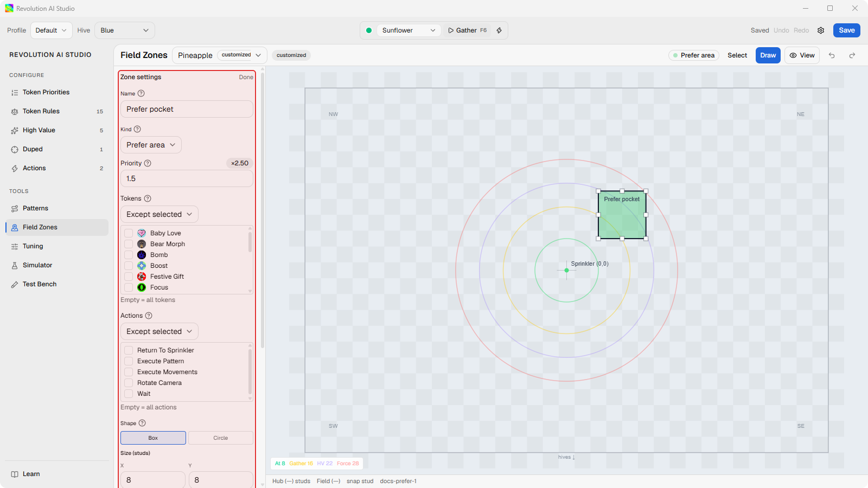
Task: Check the Baby Love token checkbox
Action: point(129,233)
